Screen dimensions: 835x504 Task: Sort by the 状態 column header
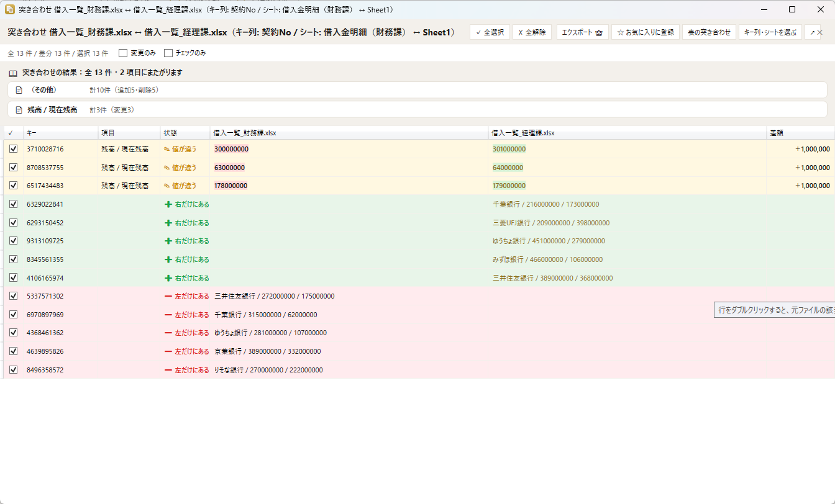coord(185,133)
